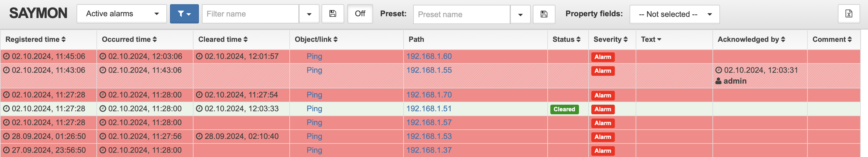868x157 pixels.
Task: Open the Ping link for 192.168.1.51
Action: (314, 109)
